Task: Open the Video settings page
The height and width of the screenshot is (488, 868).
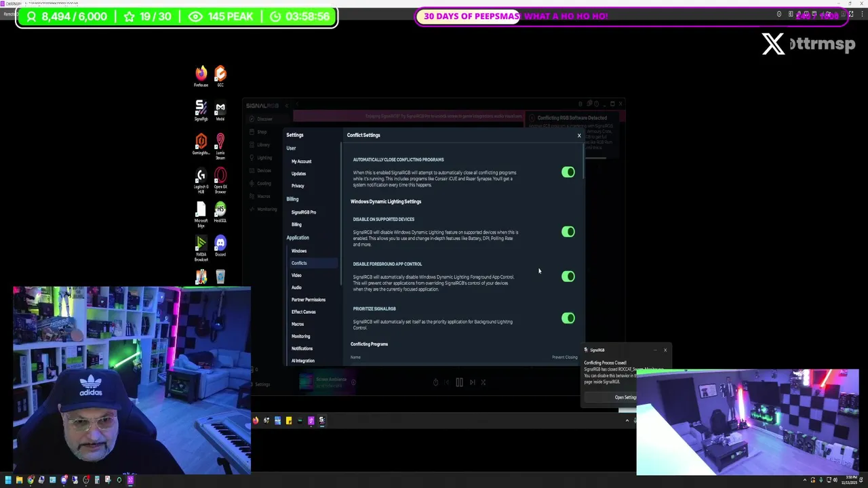Action: click(296, 275)
